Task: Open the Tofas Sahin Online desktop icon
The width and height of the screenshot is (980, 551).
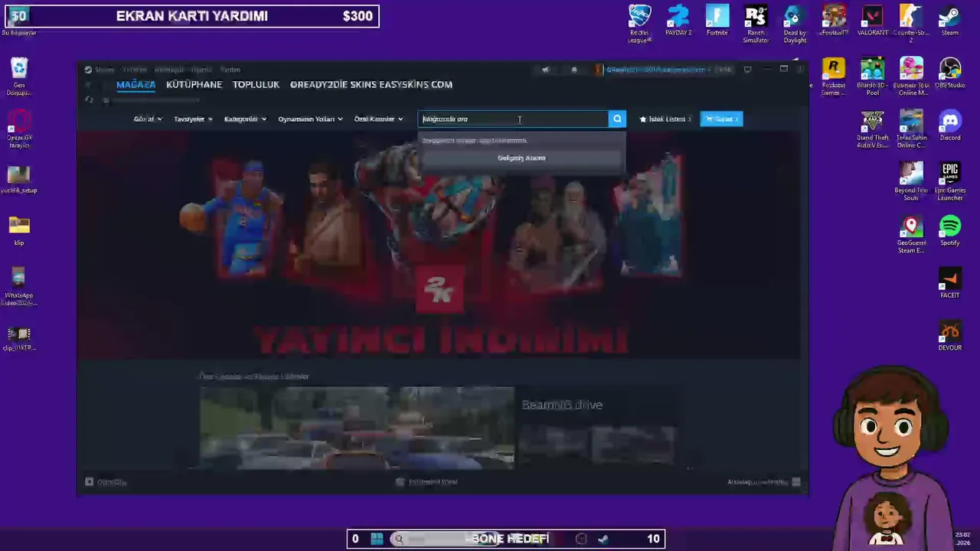Action: pyautogui.click(x=911, y=129)
